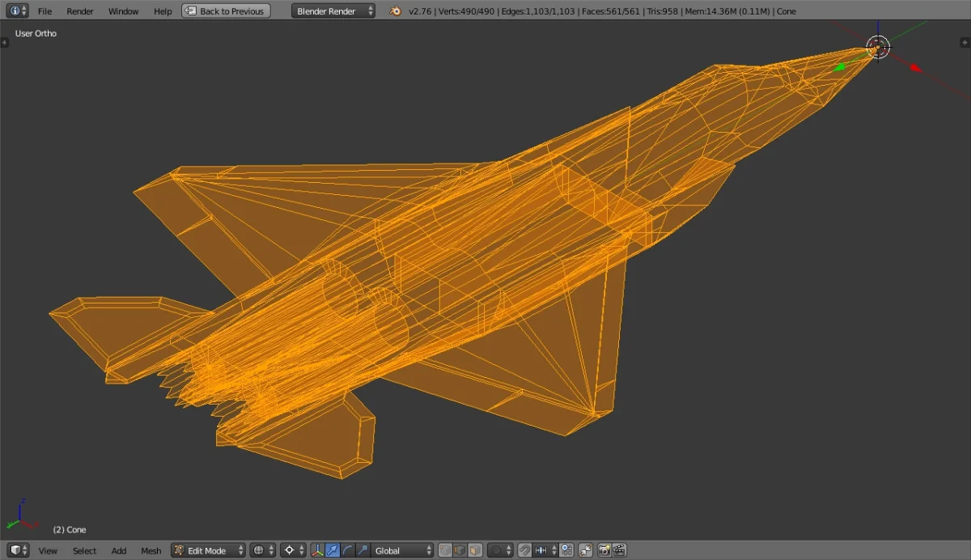Click the User Ortho view label
Screen dimensions: 971x560
tap(36, 33)
